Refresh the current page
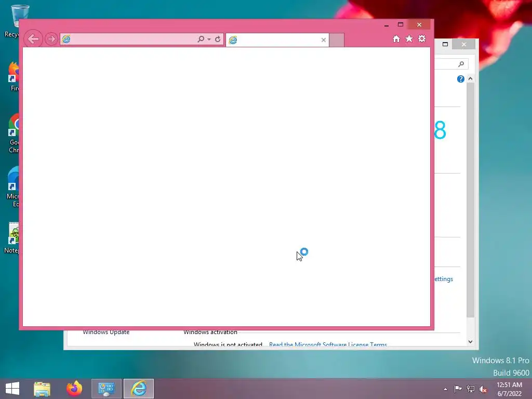This screenshot has height=399, width=532. click(x=218, y=39)
